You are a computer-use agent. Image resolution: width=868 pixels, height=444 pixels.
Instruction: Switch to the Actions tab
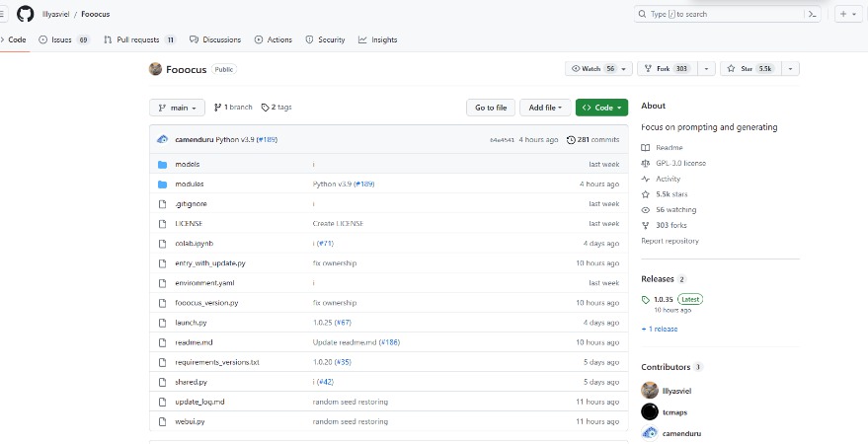[x=274, y=39]
